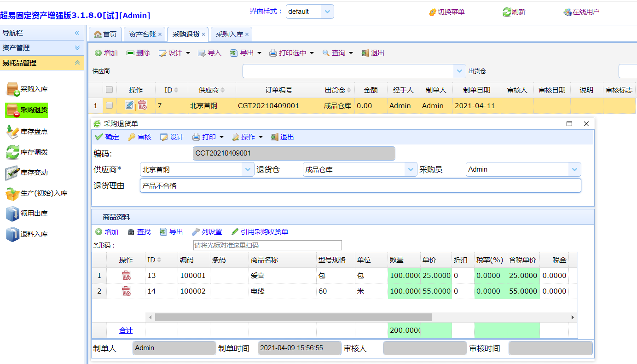Open the 采购员 Admin dropdown

point(574,169)
